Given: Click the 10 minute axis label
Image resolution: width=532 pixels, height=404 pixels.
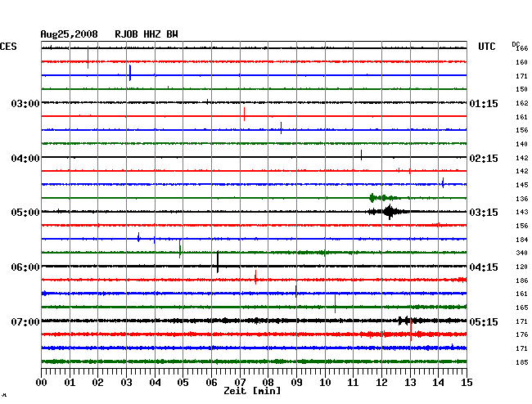Looking at the screenshot, I should click(325, 383).
